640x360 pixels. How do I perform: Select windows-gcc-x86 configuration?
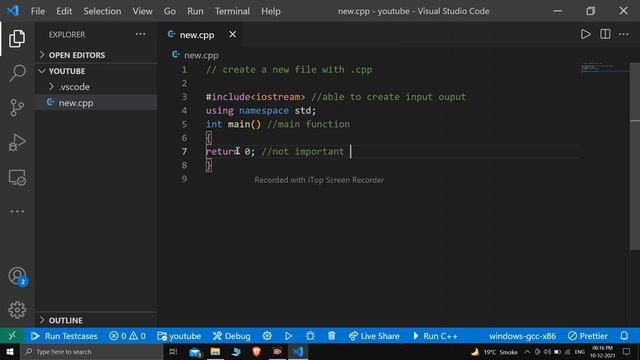click(x=522, y=336)
